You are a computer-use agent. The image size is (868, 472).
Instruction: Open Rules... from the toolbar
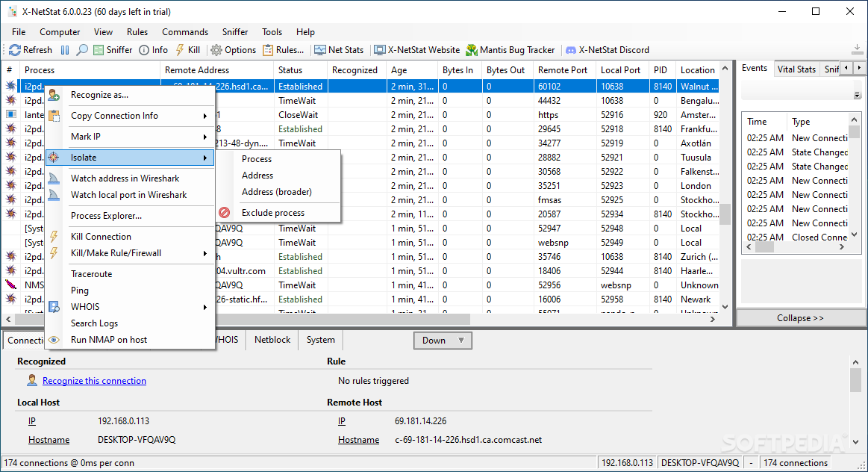[x=283, y=50]
